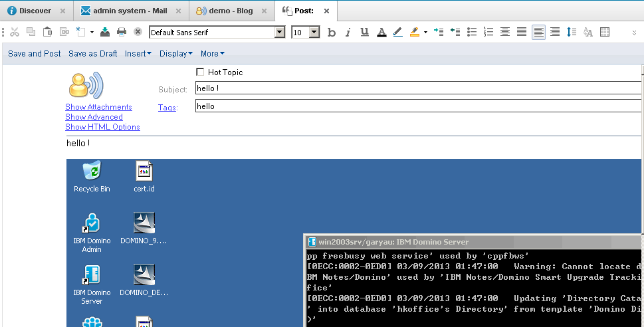Viewport: 644px width, 327px height.
Task: Close the admin system - Mail tab
Action: (x=178, y=11)
